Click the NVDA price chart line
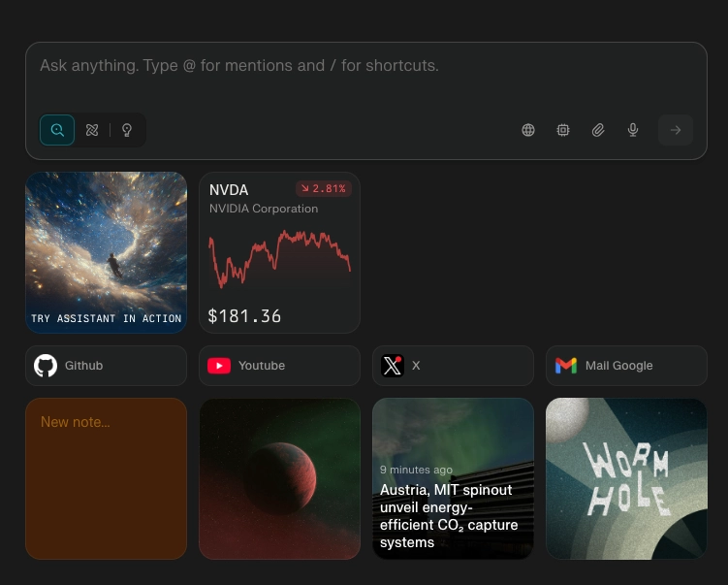This screenshot has width=728, height=585. 279,258
